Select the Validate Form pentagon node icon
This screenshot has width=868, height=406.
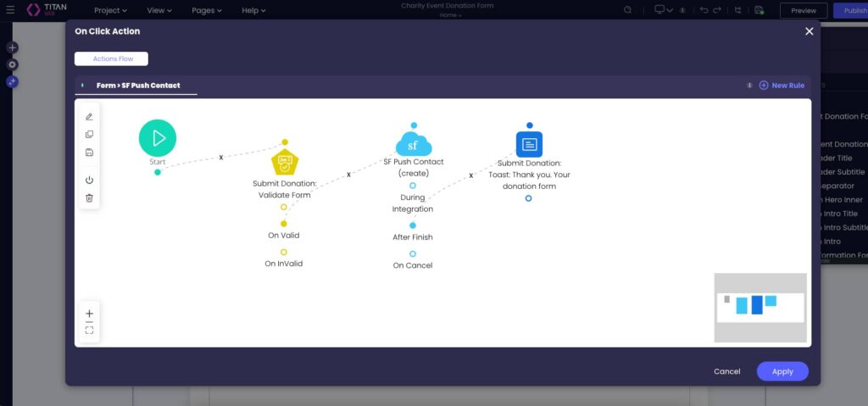pos(285,162)
